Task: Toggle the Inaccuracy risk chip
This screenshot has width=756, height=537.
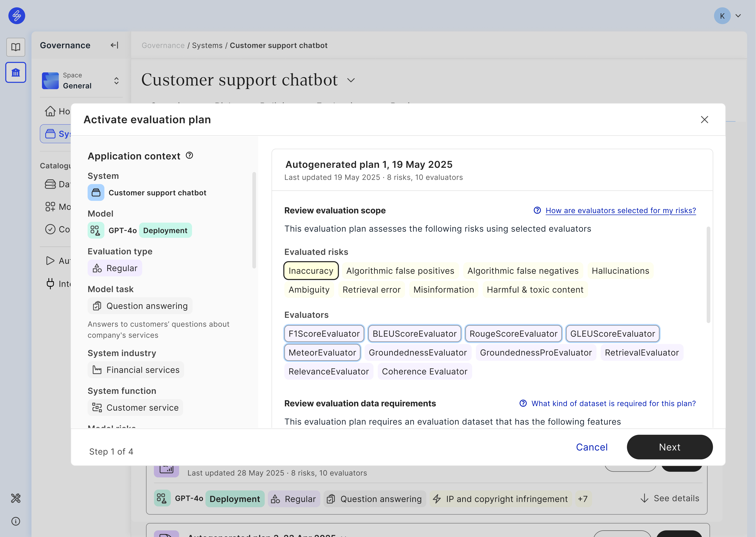Action: pyautogui.click(x=311, y=271)
